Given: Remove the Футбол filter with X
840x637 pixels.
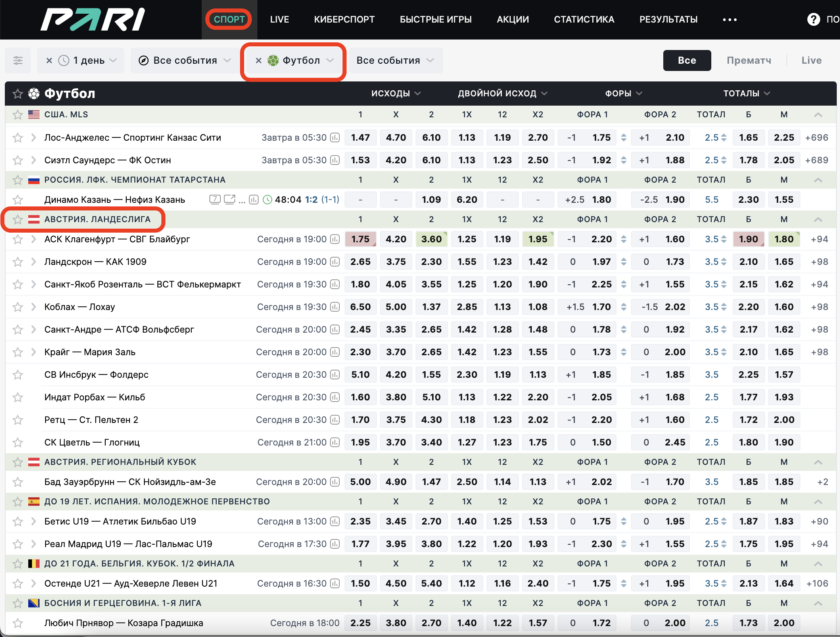Looking at the screenshot, I should (x=259, y=60).
